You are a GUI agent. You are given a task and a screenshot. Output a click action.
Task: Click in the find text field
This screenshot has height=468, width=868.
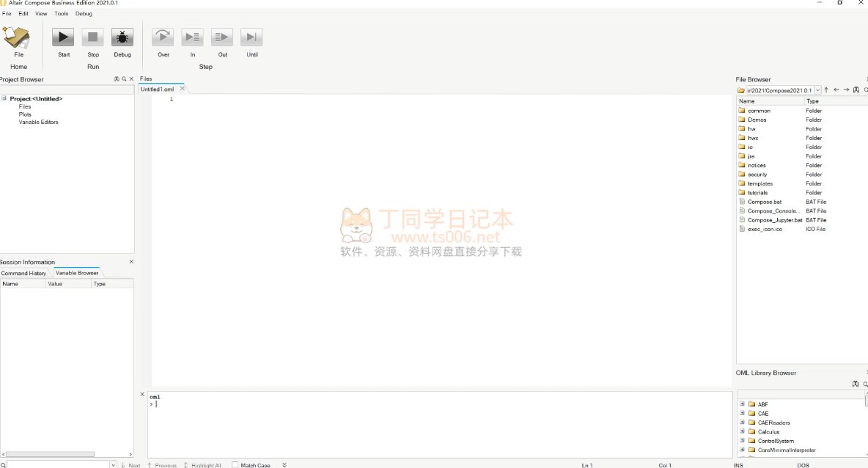click(x=58, y=465)
